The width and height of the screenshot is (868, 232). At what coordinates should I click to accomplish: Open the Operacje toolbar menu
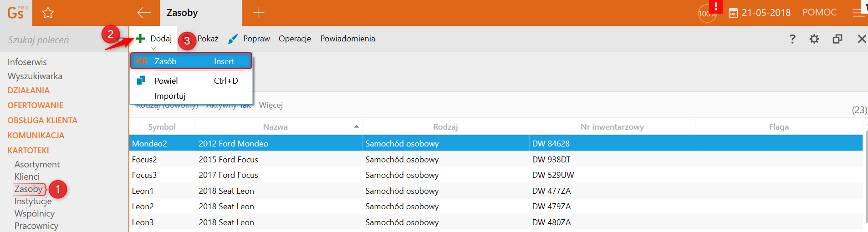coord(295,39)
